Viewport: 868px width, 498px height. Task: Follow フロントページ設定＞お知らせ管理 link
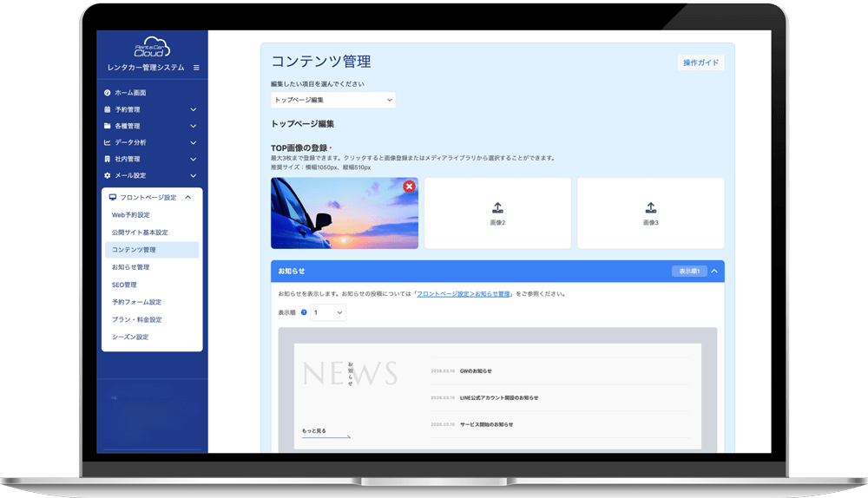click(x=464, y=294)
